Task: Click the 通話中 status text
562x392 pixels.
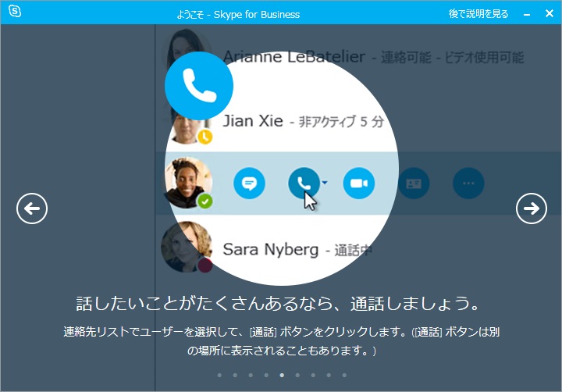Action: [353, 251]
